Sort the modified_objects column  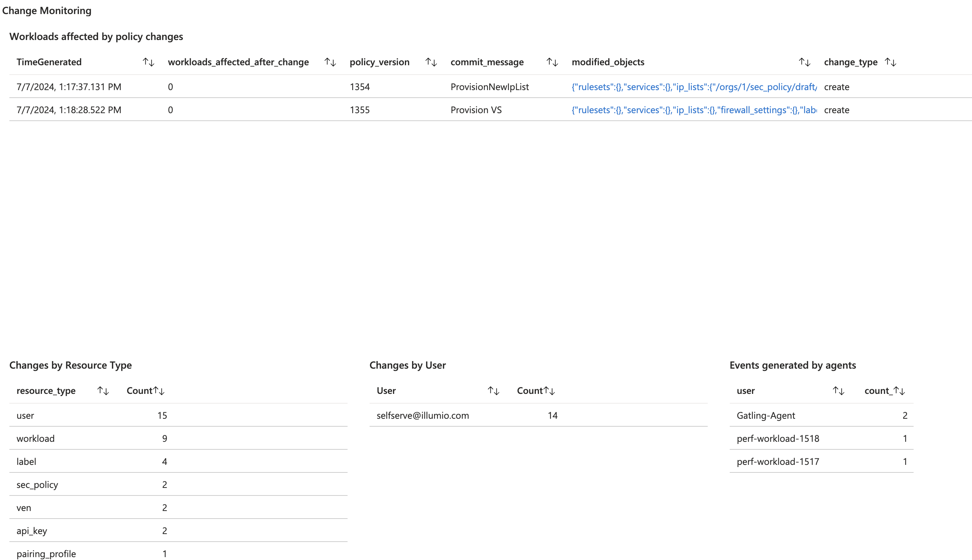(804, 62)
